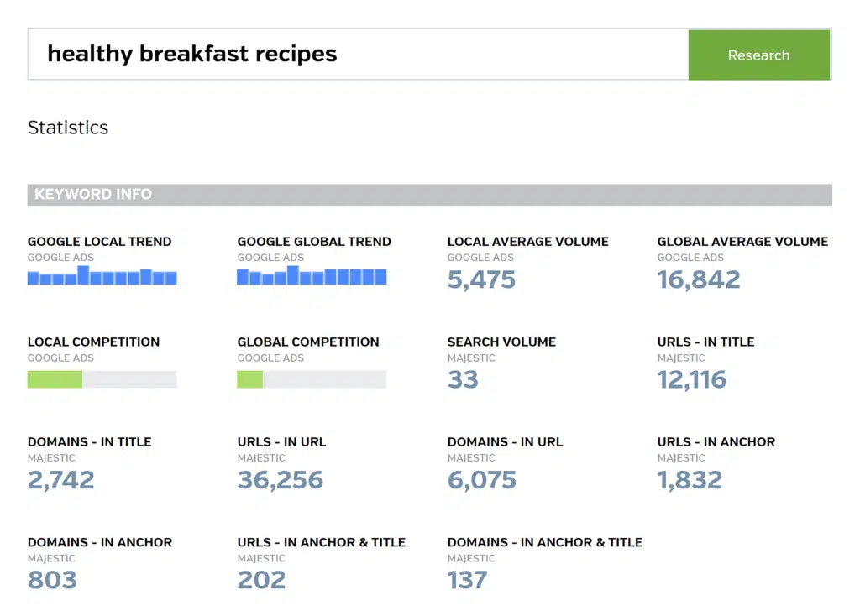Open the Domains In Title count 2,742
Image resolution: width=860 pixels, height=616 pixels.
coord(60,480)
